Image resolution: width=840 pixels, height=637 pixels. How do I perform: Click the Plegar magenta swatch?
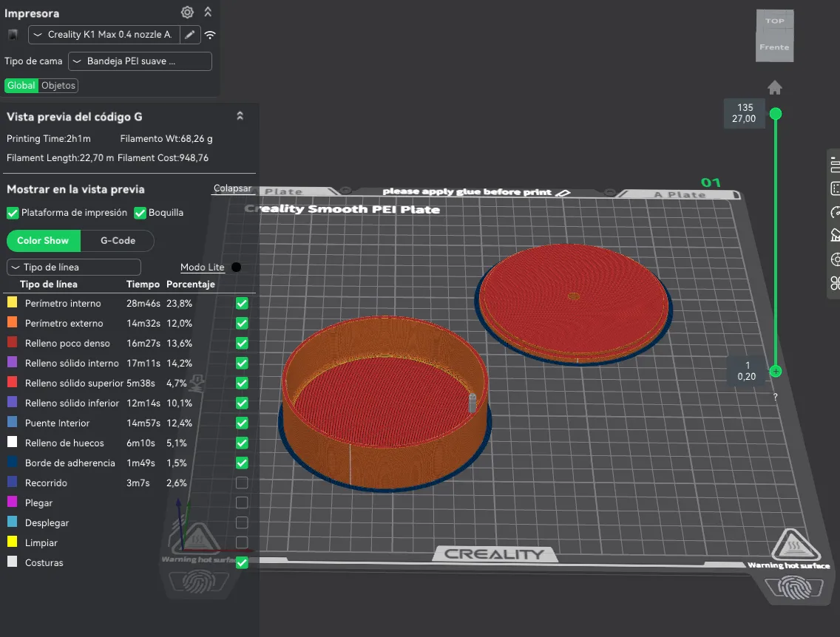(12, 502)
